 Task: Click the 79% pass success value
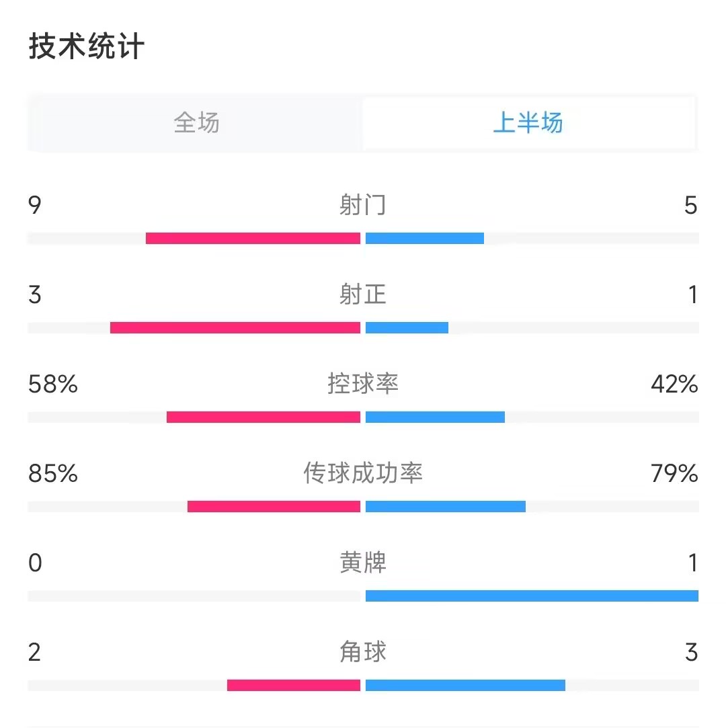[674, 474]
